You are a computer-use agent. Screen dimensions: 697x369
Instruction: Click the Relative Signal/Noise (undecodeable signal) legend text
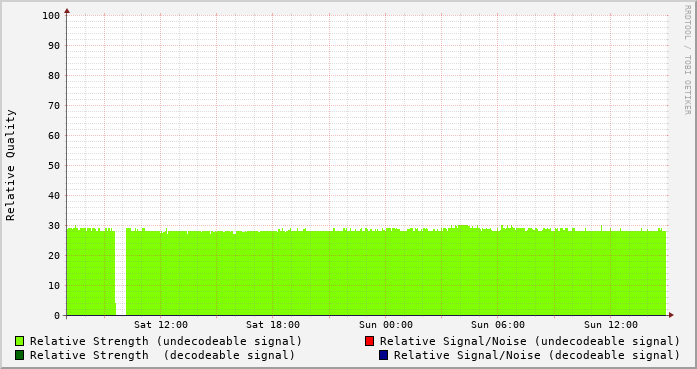point(530,341)
